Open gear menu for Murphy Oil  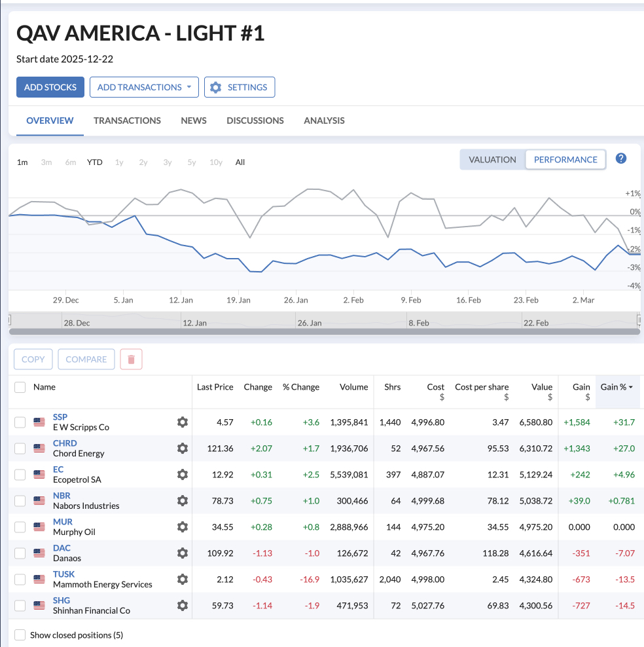coord(183,527)
